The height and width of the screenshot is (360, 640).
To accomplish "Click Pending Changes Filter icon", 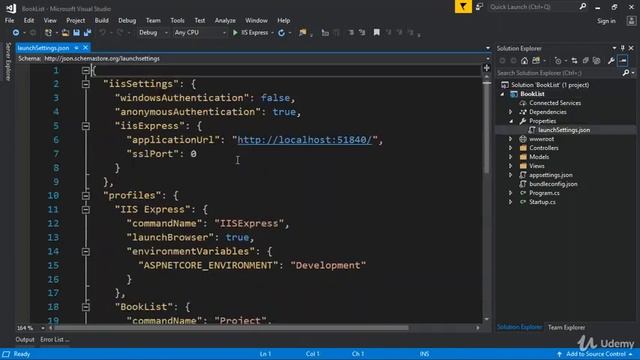I will click(x=558, y=61).
